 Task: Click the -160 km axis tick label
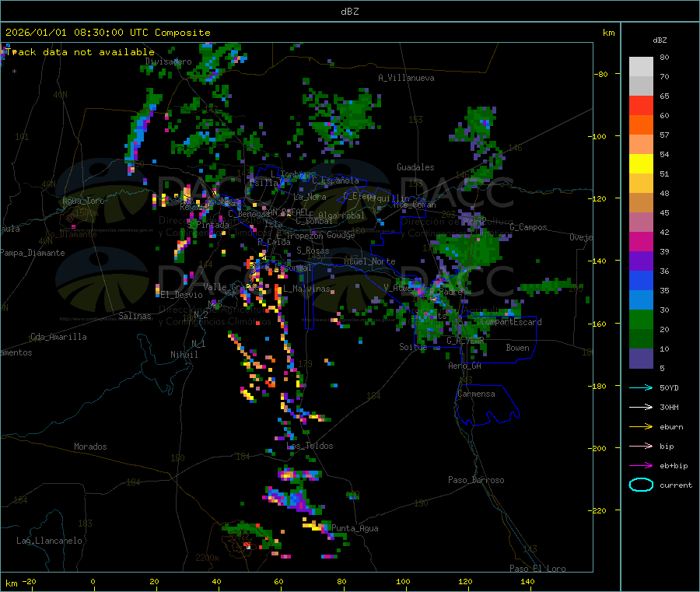coord(599,324)
